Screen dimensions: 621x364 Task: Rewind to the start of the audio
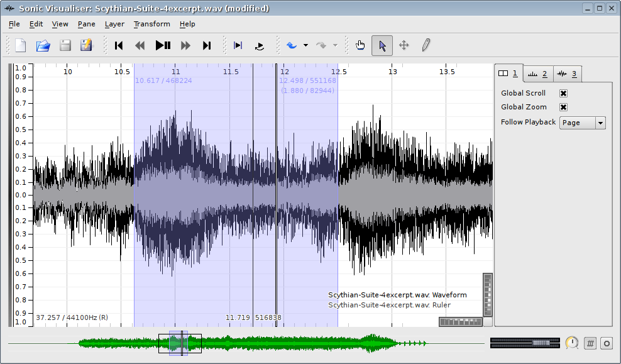[x=119, y=45]
